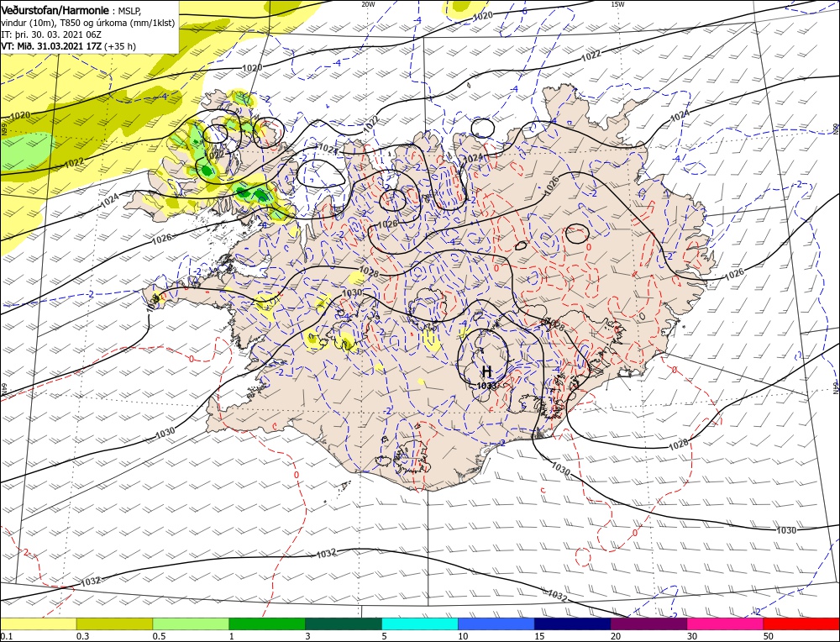Screen dimensions: 840x642
Task: Select the light green 0.5 legend swatch
Action: click(191, 624)
